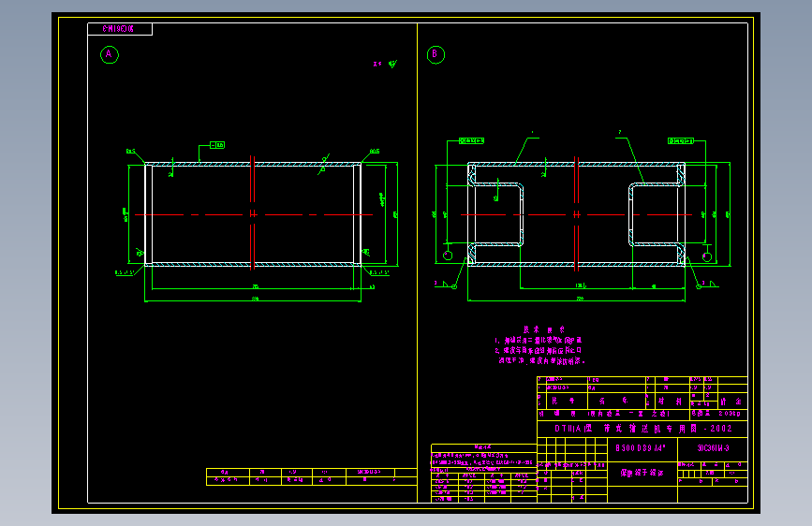Click the circled view label B
The height and width of the screenshot is (526, 812).
coord(436,54)
